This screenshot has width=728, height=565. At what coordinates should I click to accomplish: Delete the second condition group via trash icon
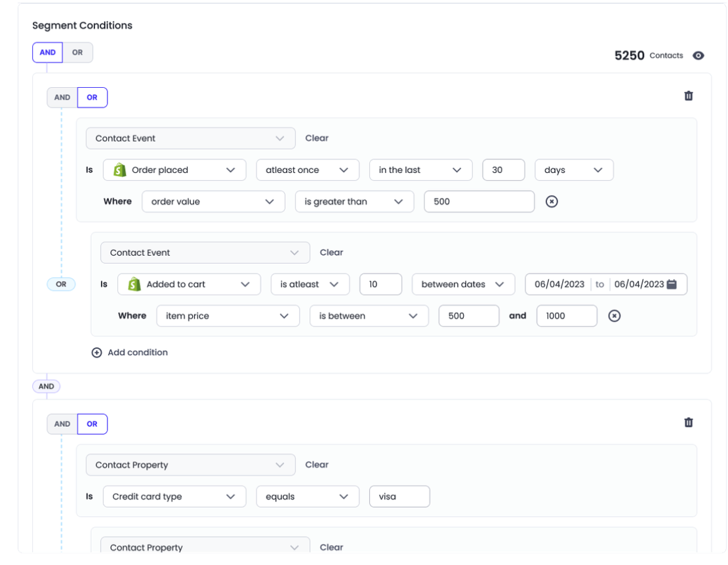point(688,423)
